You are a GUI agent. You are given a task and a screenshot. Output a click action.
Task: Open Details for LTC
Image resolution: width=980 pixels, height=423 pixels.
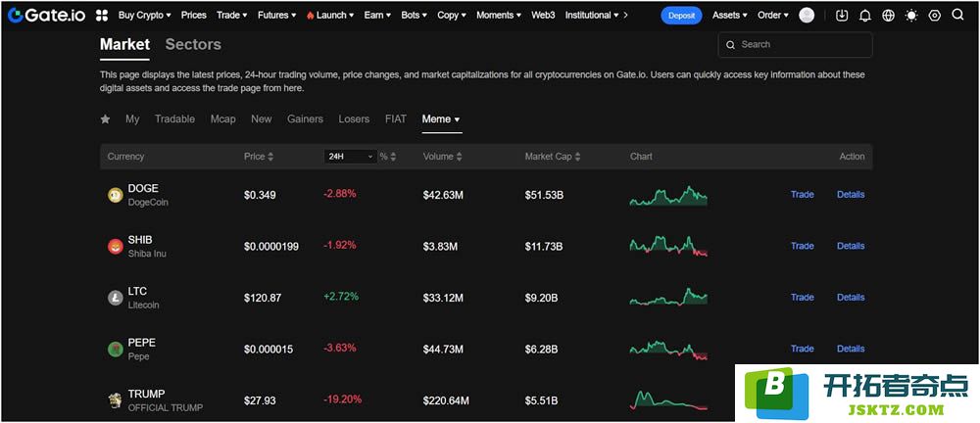(x=851, y=297)
